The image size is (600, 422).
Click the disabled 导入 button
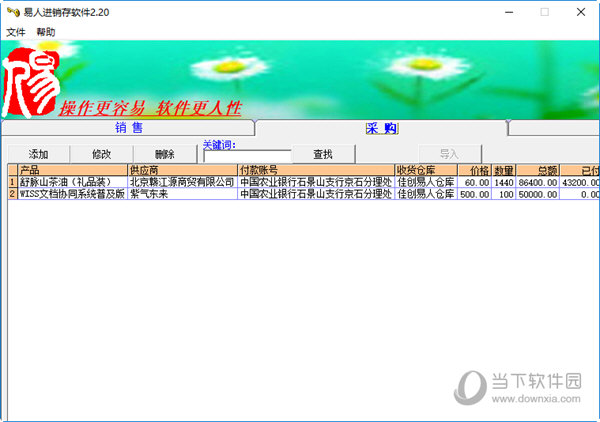point(449,154)
